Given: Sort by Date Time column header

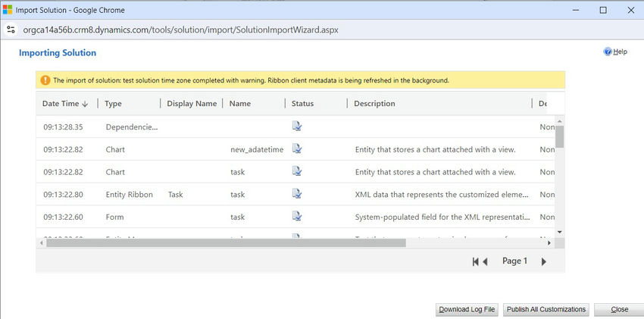Looking at the screenshot, I should [x=65, y=104].
